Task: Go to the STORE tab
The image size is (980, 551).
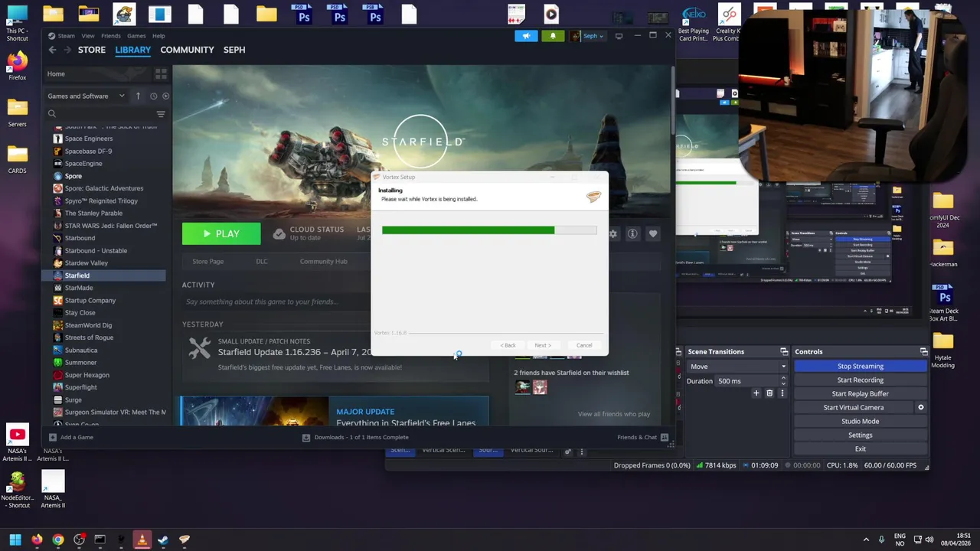Action: click(91, 50)
